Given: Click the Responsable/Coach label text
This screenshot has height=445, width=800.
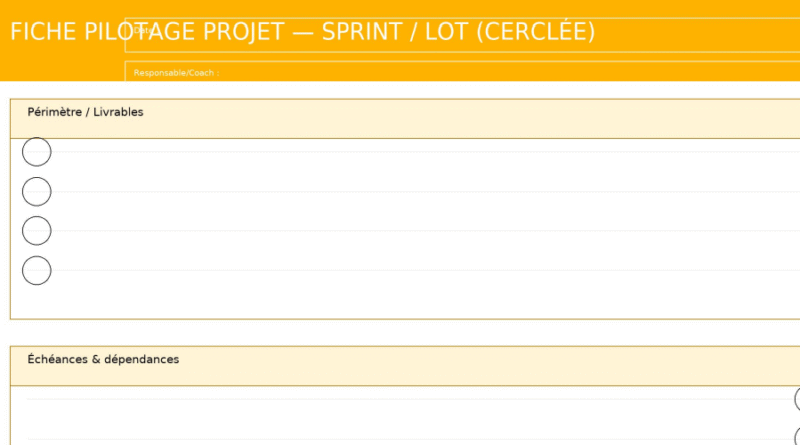Looking at the screenshot, I should (176, 73).
